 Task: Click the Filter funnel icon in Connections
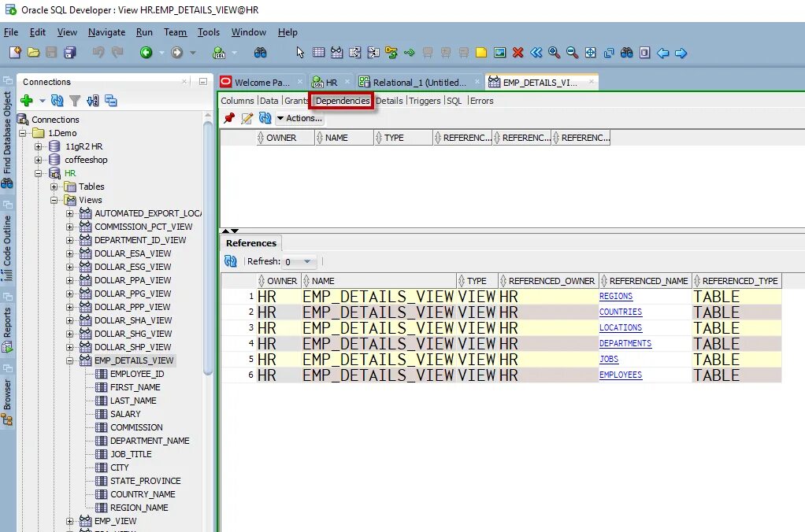(75, 101)
